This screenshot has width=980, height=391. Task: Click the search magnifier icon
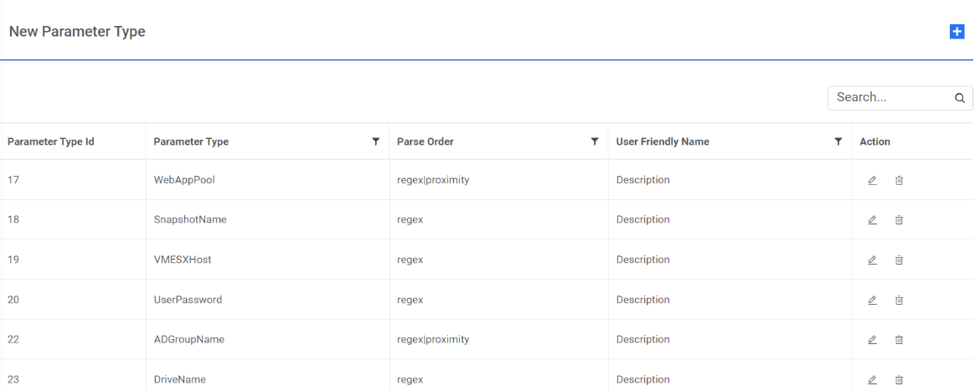click(960, 98)
